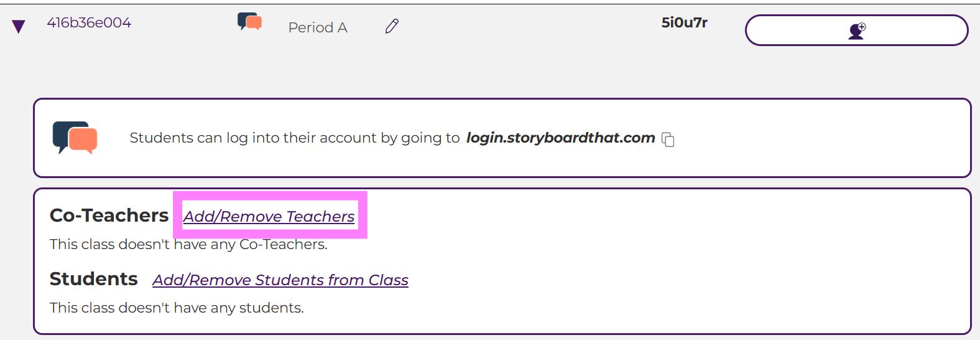Click the login.storyboardthat.com address
980x340 pixels.
pyautogui.click(x=560, y=138)
